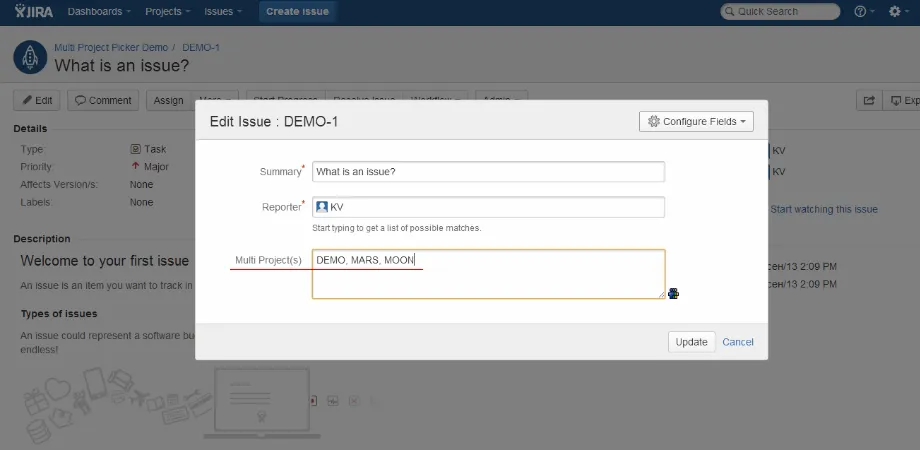Open the Configure Fields dropdown
Screen dimensions: 920x450
coord(696,121)
